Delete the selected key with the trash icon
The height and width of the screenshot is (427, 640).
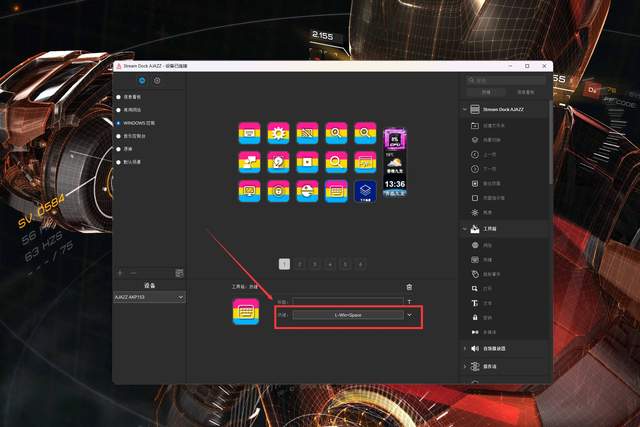pyautogui.click(x=409, y=287)
